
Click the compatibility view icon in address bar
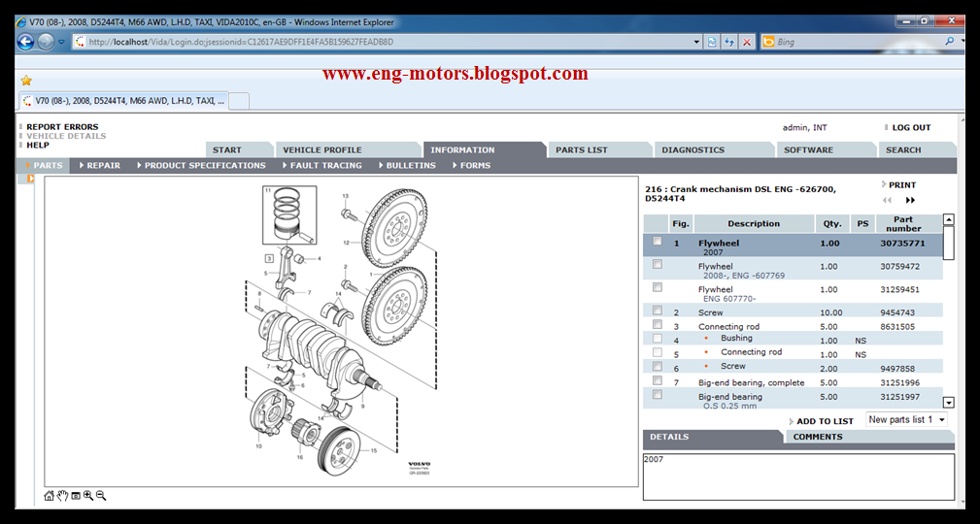coord(712,42)
